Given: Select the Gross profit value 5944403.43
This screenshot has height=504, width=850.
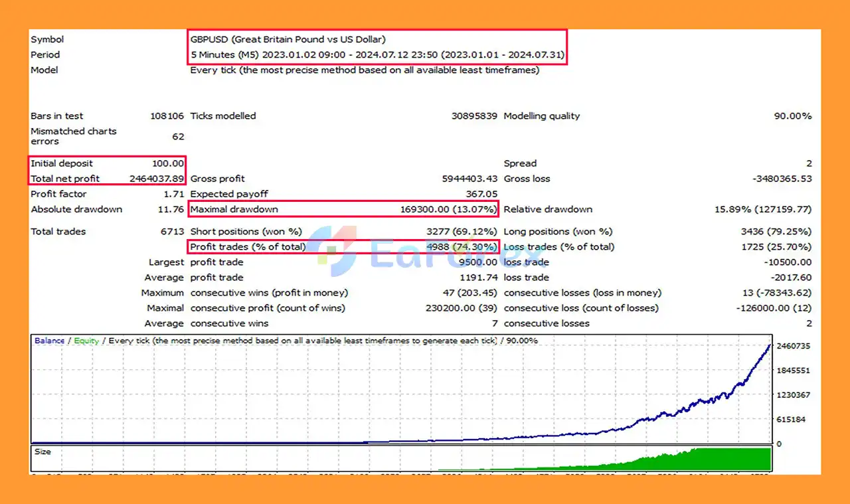Looking at the screenshot, I should [469, 179].
